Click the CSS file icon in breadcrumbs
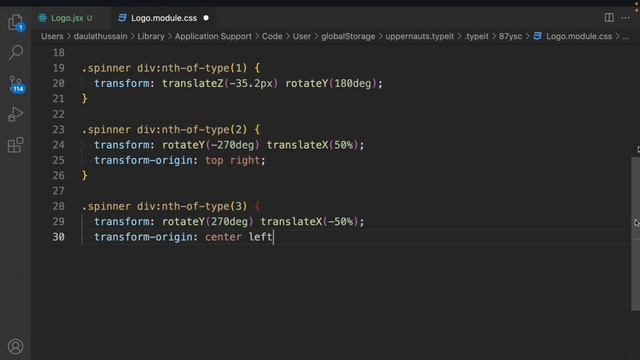 pos(537,36)
